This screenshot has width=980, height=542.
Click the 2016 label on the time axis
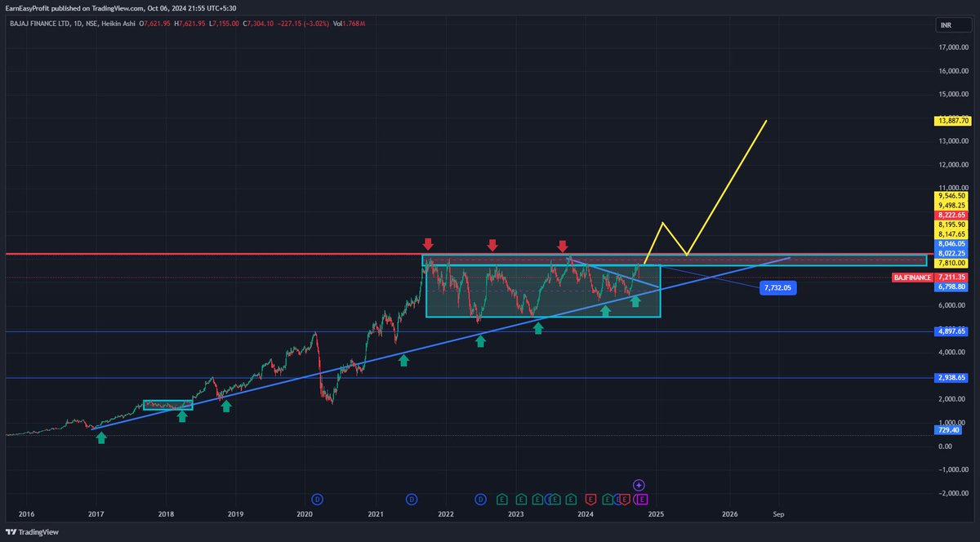26,514
